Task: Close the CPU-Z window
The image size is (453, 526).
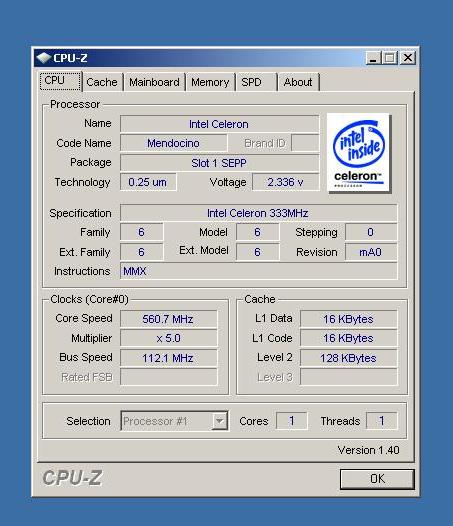Action: click(408, 58)
